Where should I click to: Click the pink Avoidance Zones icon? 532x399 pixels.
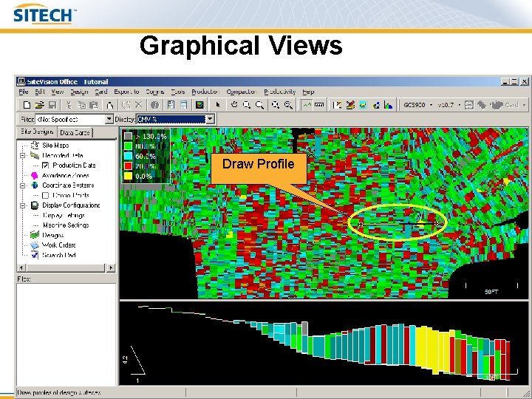[34, 175]
